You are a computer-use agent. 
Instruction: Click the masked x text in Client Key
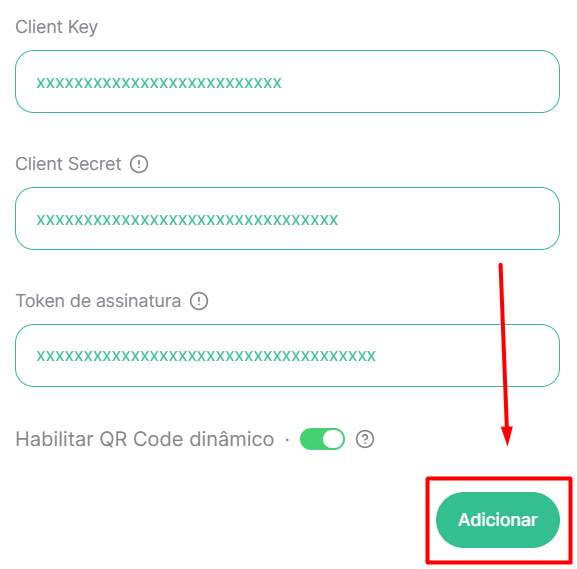point(159,83)
